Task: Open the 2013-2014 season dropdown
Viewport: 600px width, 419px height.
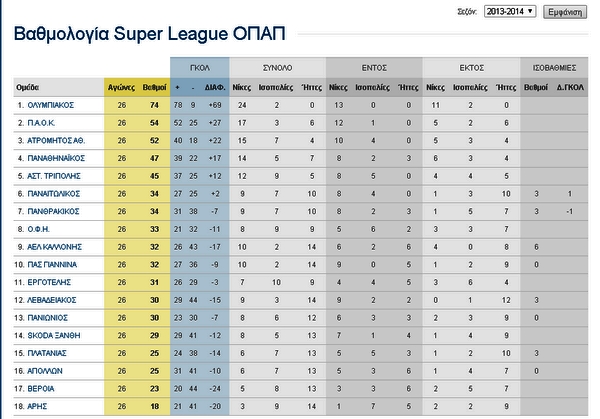Action: tap(510, 11)
